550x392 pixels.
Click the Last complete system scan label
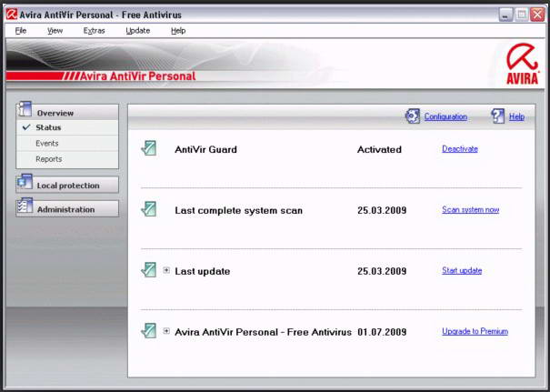(x=238, y=211)
